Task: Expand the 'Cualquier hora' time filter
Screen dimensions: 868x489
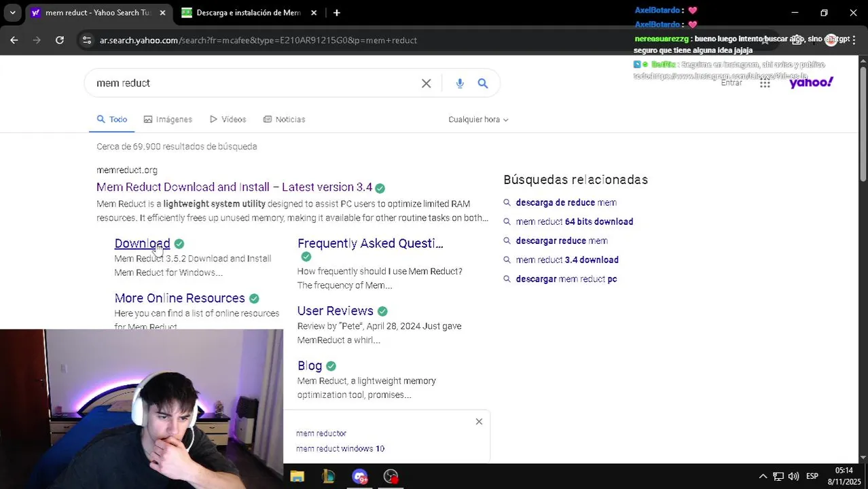Action: point(478,120)
